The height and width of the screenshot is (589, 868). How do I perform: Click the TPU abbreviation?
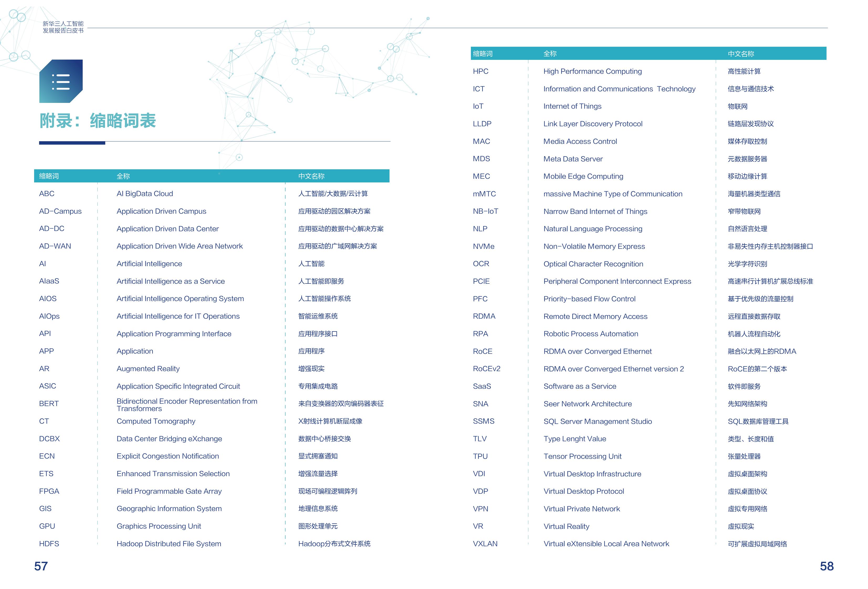click(480, 456)
